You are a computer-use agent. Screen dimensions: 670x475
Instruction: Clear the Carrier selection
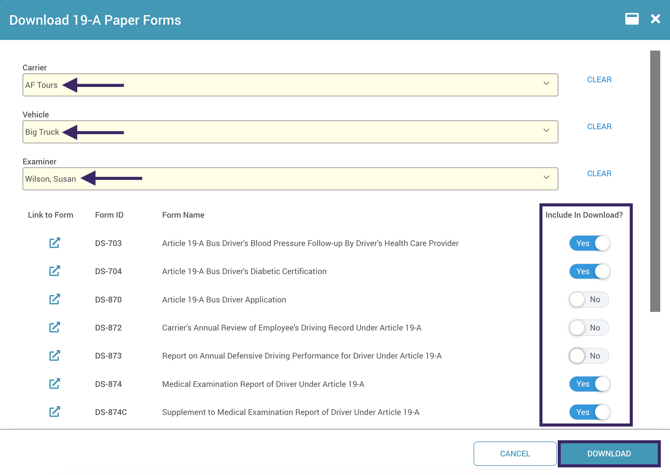pos(599,80)
